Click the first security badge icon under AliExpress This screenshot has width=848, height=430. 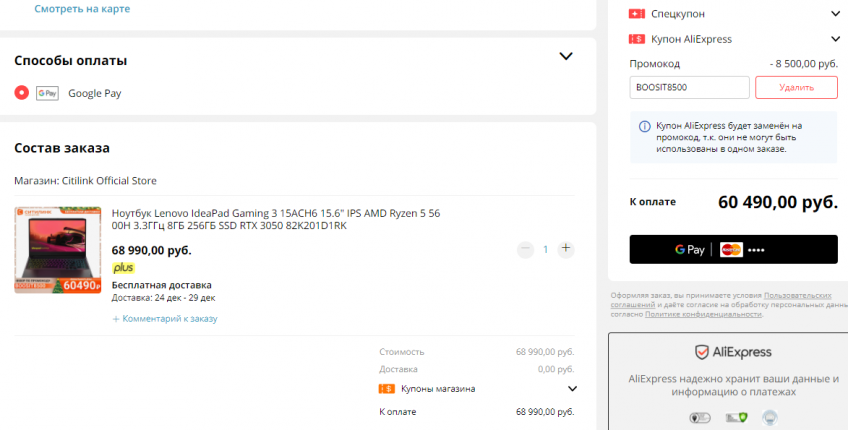pos(700,418)
